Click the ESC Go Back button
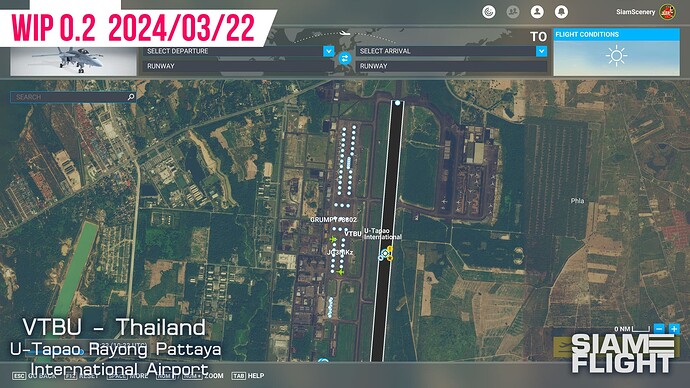The width and height of the screenshot is (690, 388). point(34,376)
